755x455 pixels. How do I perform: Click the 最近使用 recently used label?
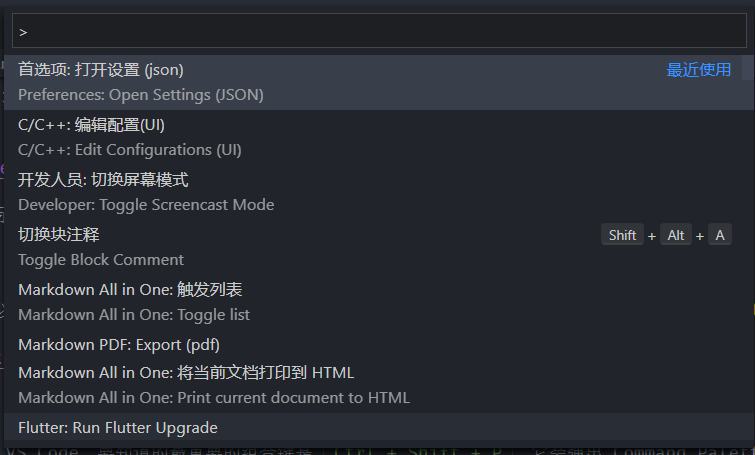699,70
